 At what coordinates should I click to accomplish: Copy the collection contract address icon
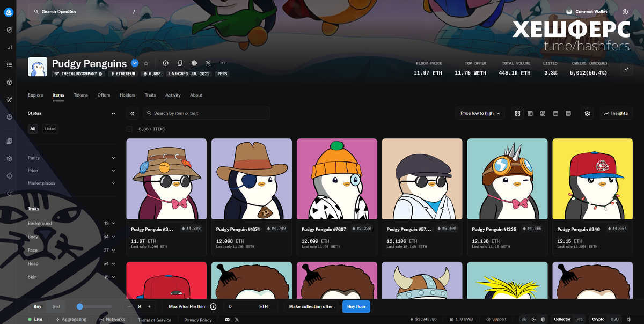[180, 63]
